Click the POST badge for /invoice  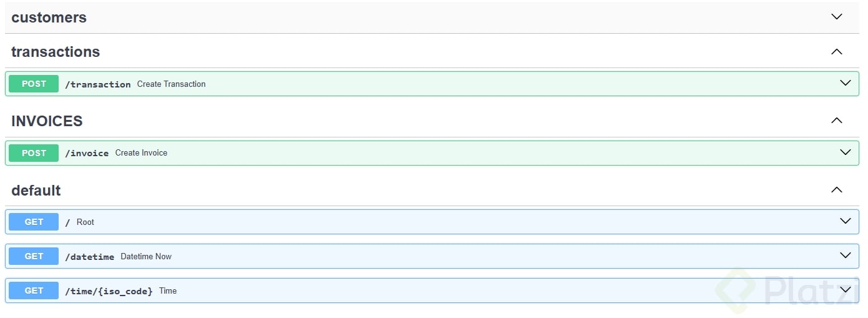coord(34,153)
